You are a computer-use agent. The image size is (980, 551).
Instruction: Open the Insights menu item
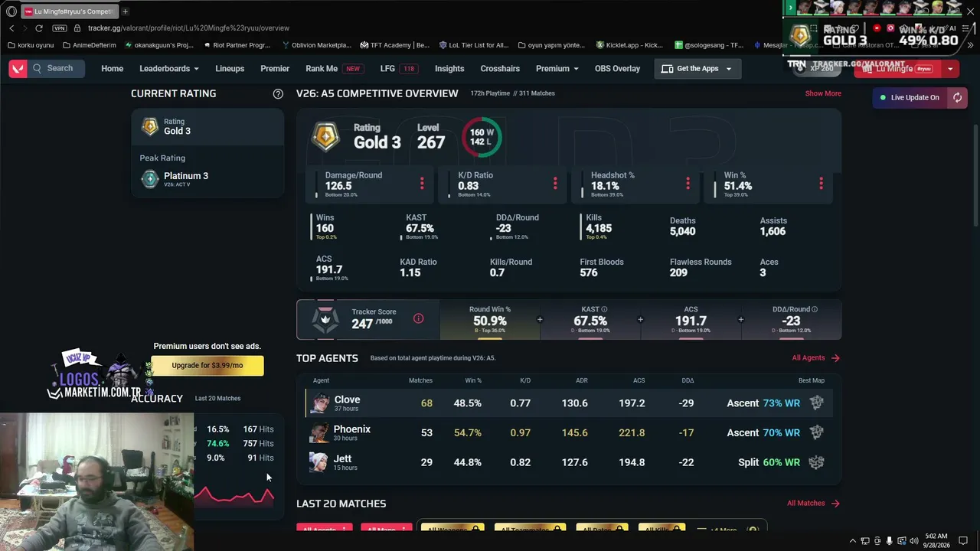point(449,69)
